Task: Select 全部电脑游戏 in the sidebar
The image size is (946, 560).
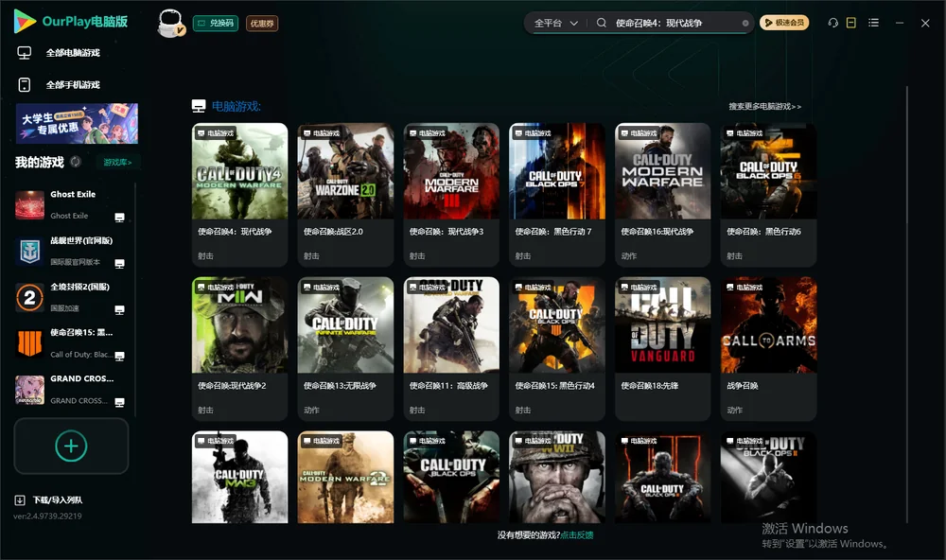Action: 73,53
